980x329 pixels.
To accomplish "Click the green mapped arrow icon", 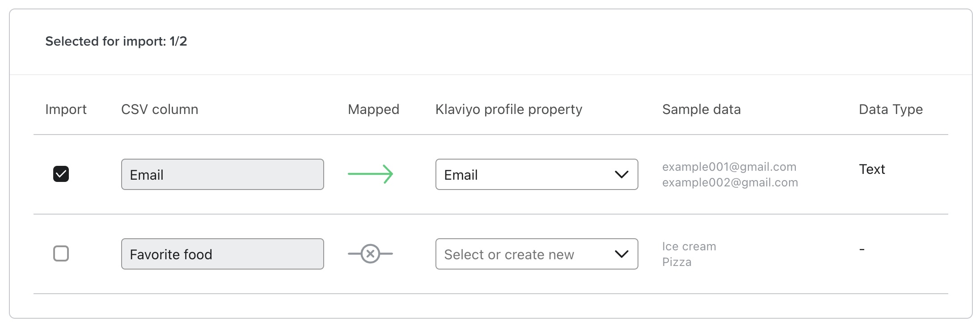I will 370,174.
